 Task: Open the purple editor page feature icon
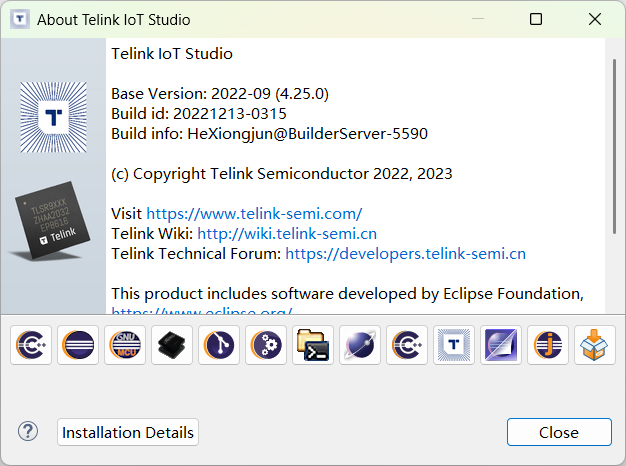(x=501, y=345)
